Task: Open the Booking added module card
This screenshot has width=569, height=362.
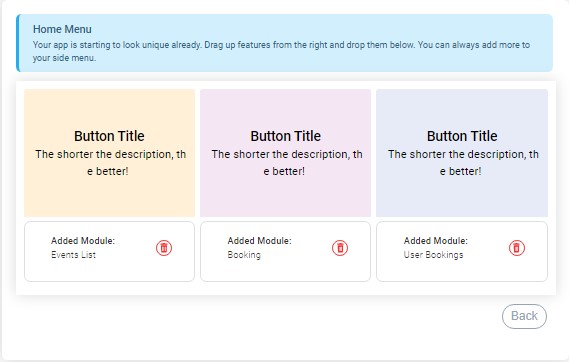Action: point(286,251)
